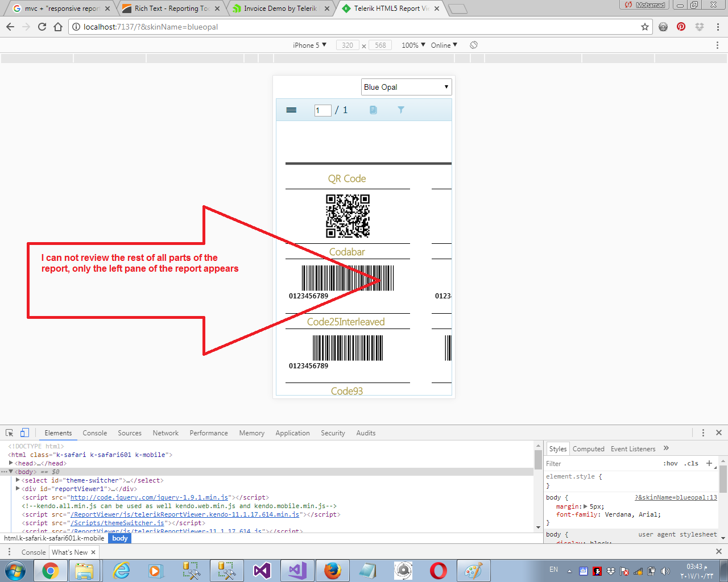Open Chrome's main menu dots
This screenshot has height=582, width=728.
[718, 27]
